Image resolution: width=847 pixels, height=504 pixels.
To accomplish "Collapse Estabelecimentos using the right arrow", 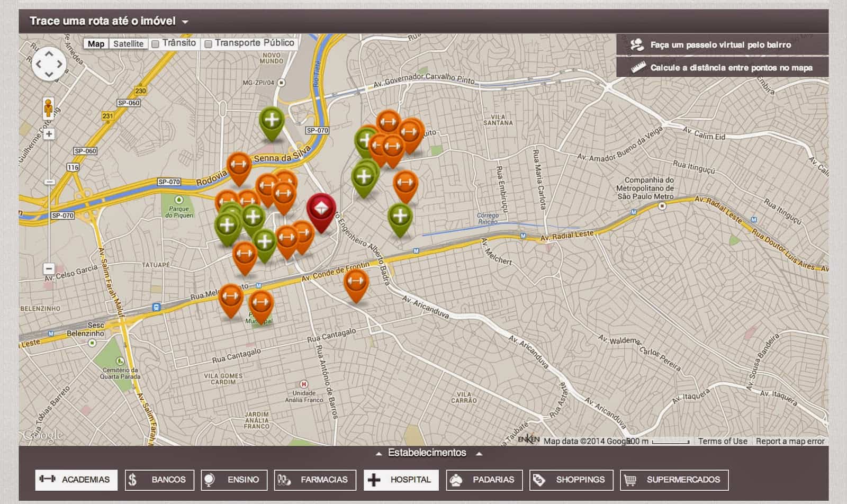I will 479,454.
